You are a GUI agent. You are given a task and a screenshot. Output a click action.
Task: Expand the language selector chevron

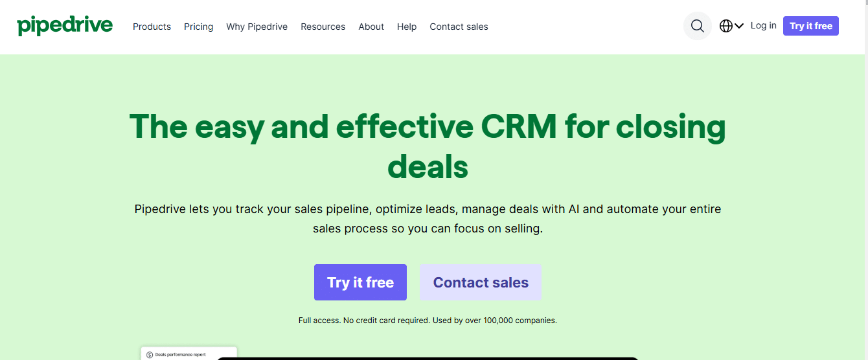coord(739,26)
